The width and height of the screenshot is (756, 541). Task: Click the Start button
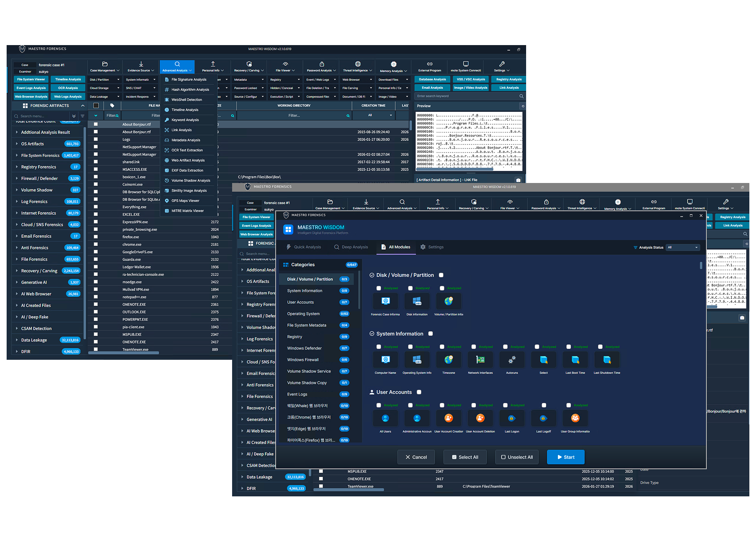(565, 457)
